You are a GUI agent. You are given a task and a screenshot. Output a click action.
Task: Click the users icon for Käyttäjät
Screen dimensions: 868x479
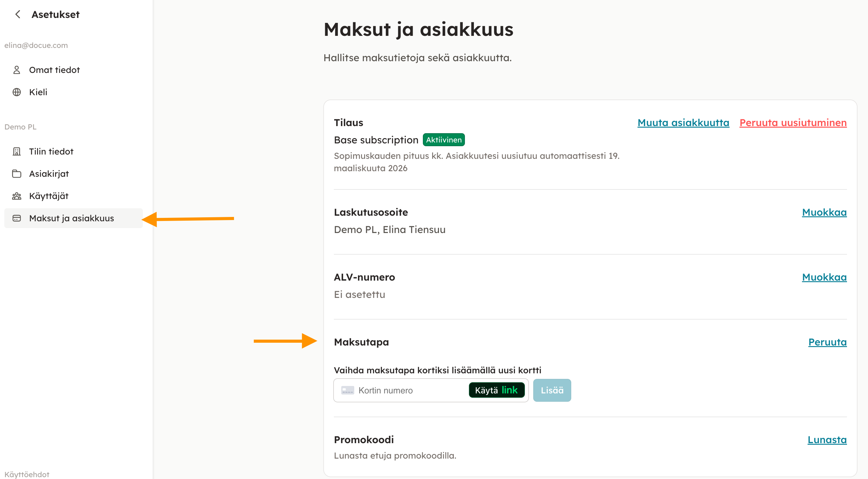point(16,196)
